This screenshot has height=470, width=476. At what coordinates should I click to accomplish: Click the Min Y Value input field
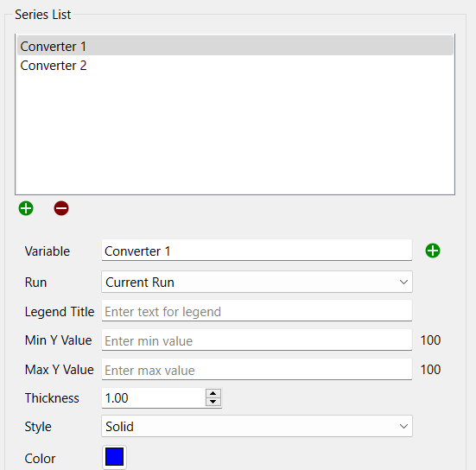pyautogui.click(x=257, y=340)
